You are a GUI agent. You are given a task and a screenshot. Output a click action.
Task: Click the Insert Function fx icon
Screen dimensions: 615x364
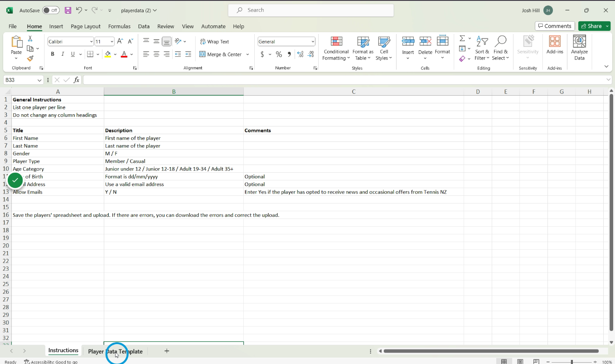point(77,80)
